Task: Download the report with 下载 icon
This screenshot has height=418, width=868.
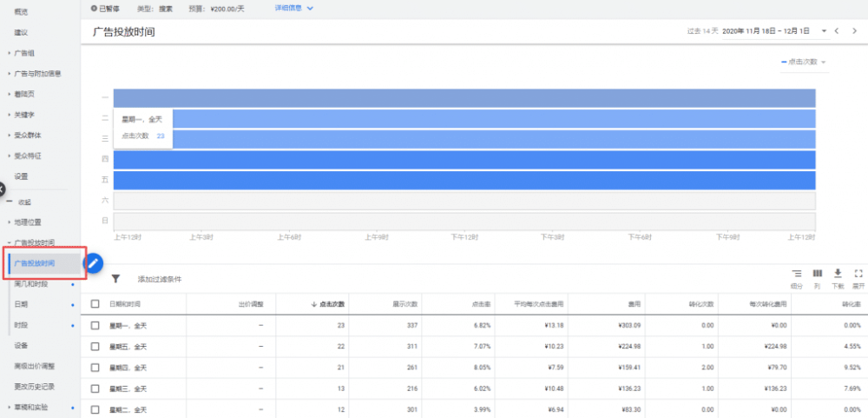Action: coord(838,273)
